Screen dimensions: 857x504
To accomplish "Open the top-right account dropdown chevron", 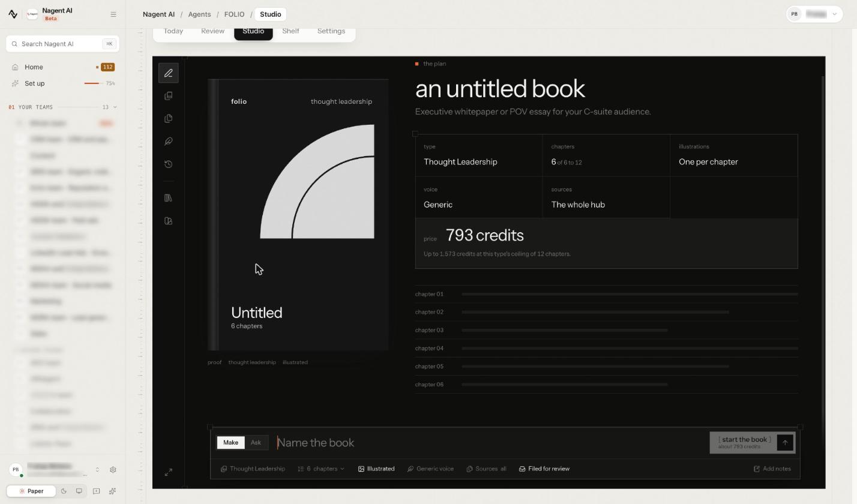I will tap(834, 14).
